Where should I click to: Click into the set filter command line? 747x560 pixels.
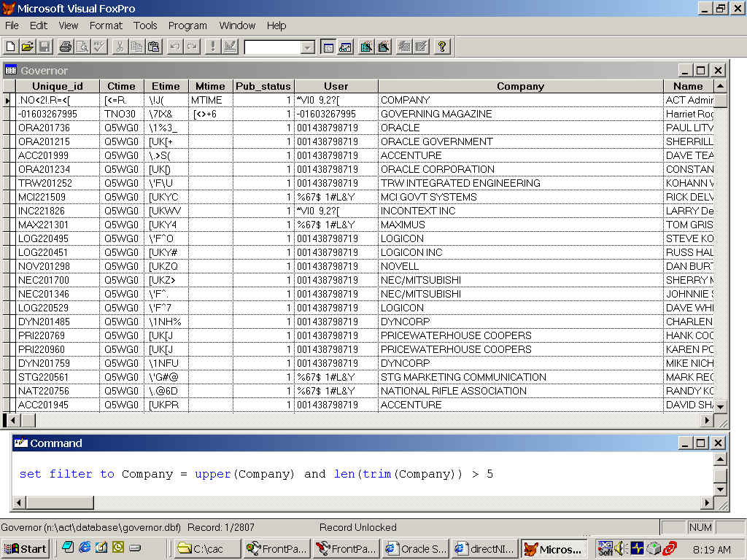tap(256, 474)
